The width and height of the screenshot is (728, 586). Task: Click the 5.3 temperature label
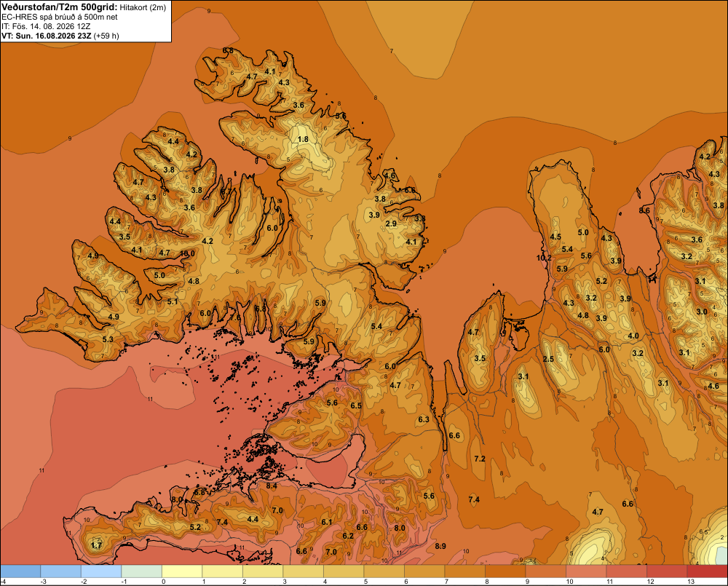pyautogui.click(x=108, y=339)
